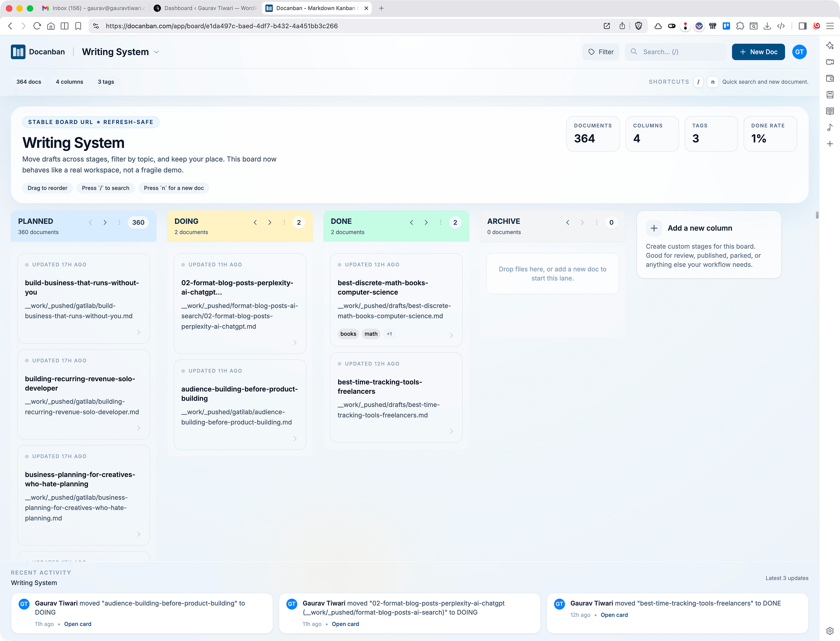840x641 pixels.
Task: Open ARCHIVE column options menu
Action: click(597, 222)
